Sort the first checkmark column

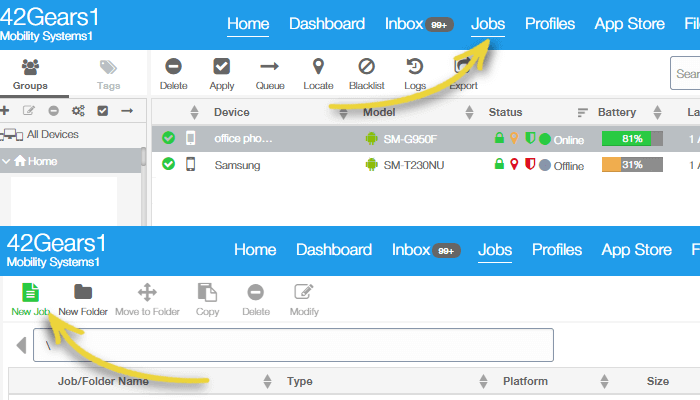(x=194, y=112)
